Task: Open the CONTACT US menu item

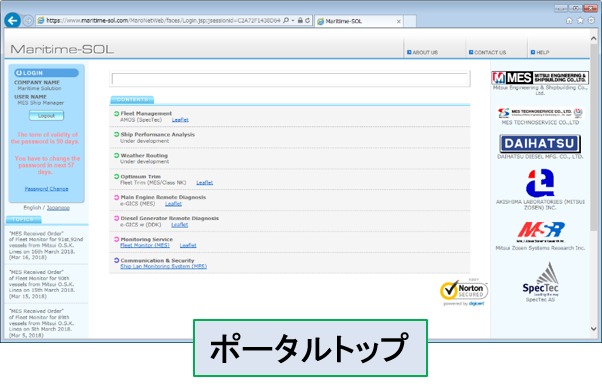Action: tap(488, 52)
